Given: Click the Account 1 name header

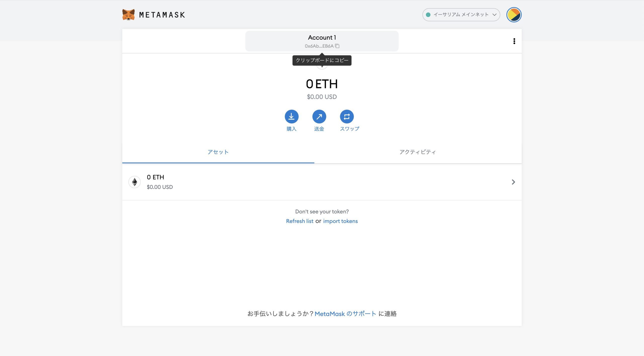Looking at the screenshot, I should pos(322,37).
